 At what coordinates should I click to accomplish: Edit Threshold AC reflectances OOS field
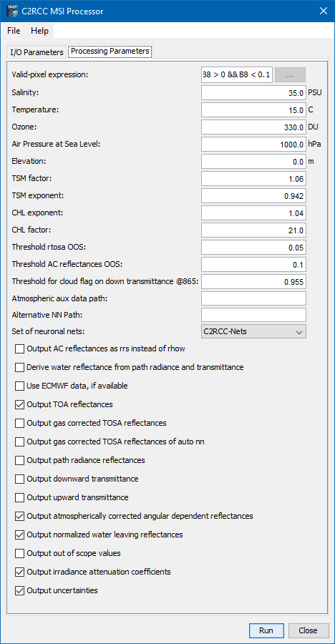pyautogui.click(x=253, y=265)
